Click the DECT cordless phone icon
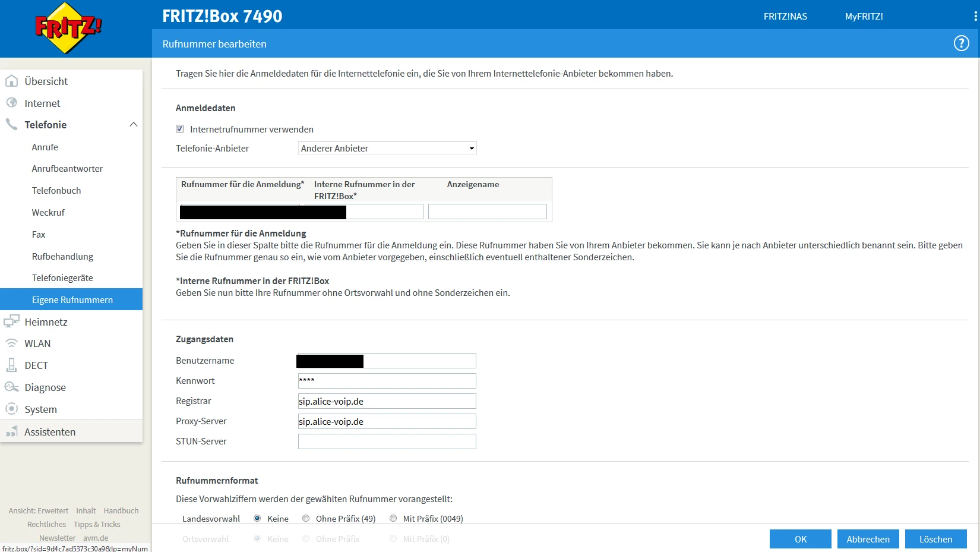Image resolution: width=980 pixels, height=552 pixels. 11,365
